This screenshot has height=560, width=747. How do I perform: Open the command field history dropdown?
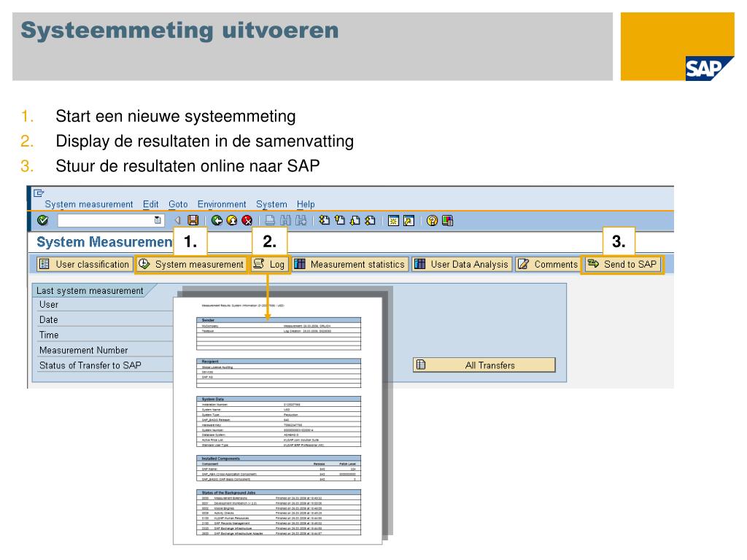point(158,220)
